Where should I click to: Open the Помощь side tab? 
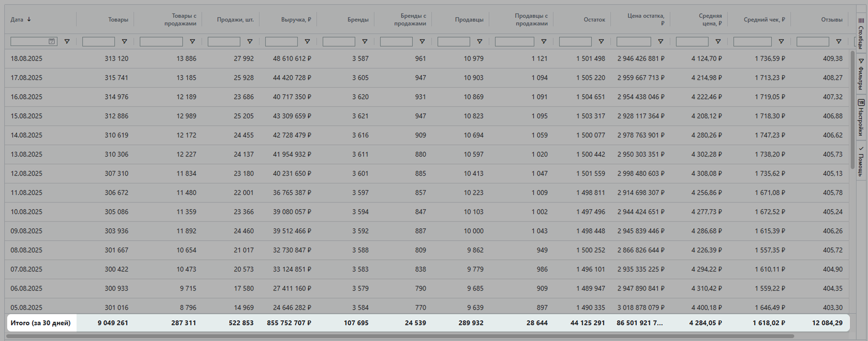tap(861, 161)
